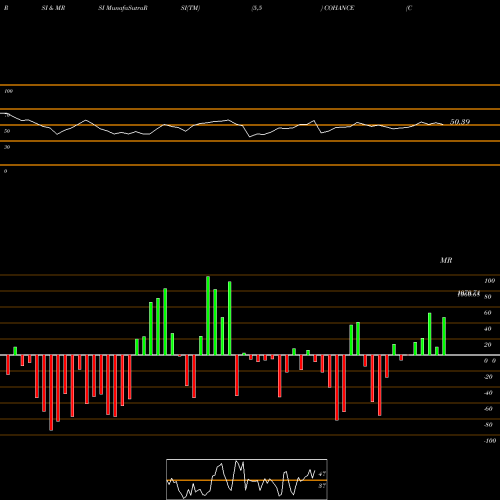
Task: Click the '(5,5' parameter text
Action: [x=257, y=8]
